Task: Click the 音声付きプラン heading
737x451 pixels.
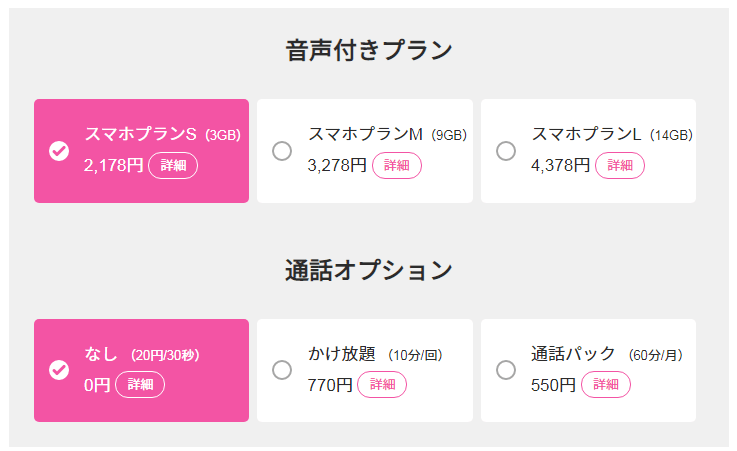Action: point(369,50)
